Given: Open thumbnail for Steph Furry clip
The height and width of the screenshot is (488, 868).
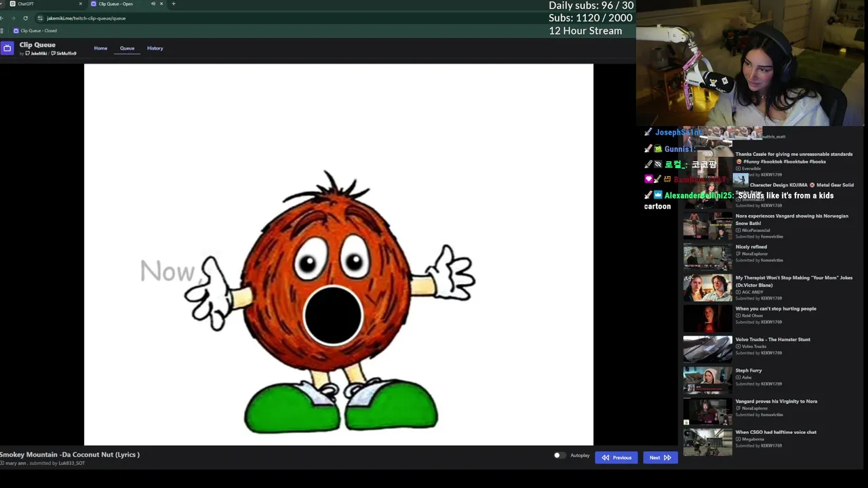Looking at the screenshot, I should coord(707,380).
